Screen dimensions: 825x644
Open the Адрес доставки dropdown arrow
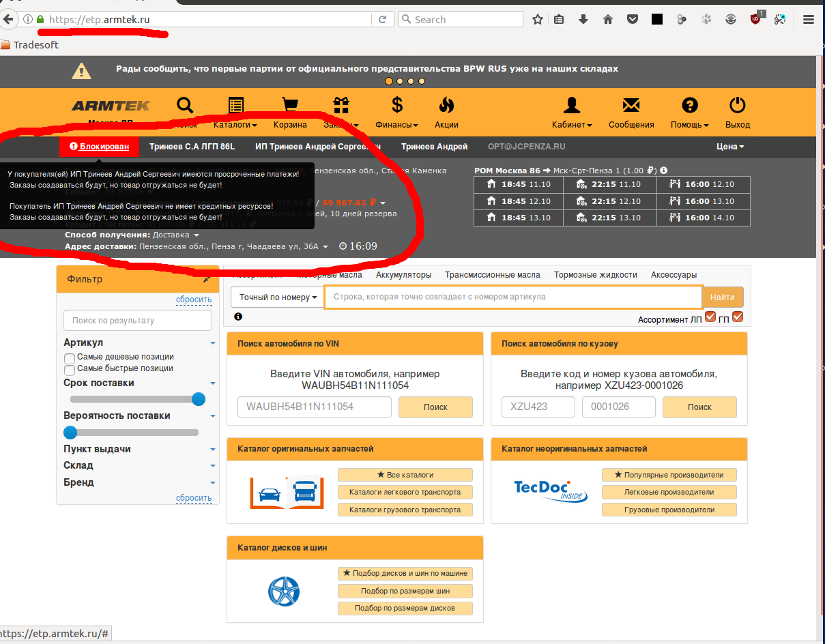point(325,247)
